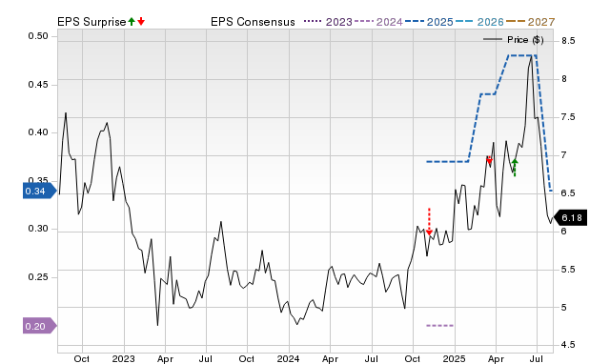610x364 pixels.
Task: Click the green dotted surprise arrow near May 2025
Action: (x=515, y=168)
